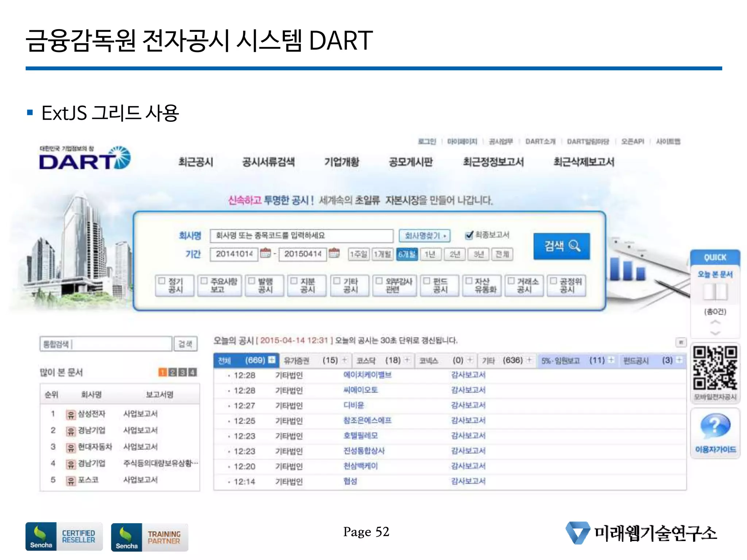Open the 최근삭제보고서 menu
Screen dimensions: 747x560
(x=584, y=162)
